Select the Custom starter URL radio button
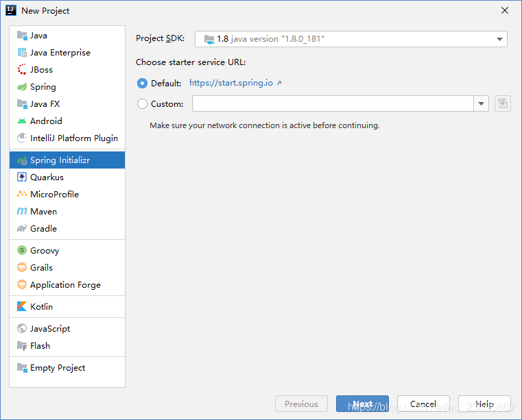 pos(142,104)
